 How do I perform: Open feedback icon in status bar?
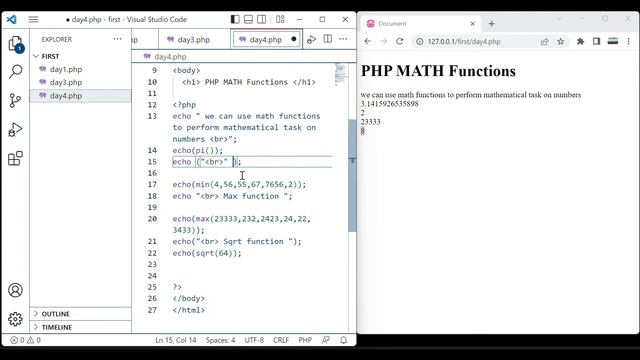point(326,340)
